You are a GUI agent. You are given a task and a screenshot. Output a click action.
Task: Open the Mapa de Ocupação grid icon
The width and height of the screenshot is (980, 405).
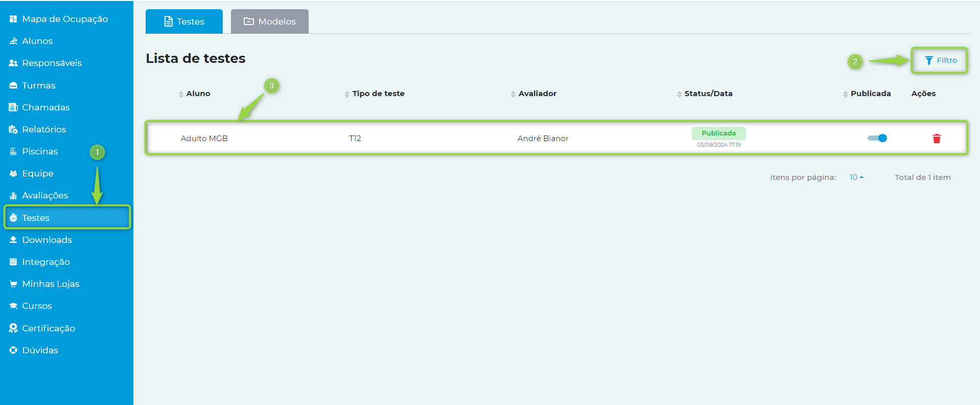tap(13, 19)
